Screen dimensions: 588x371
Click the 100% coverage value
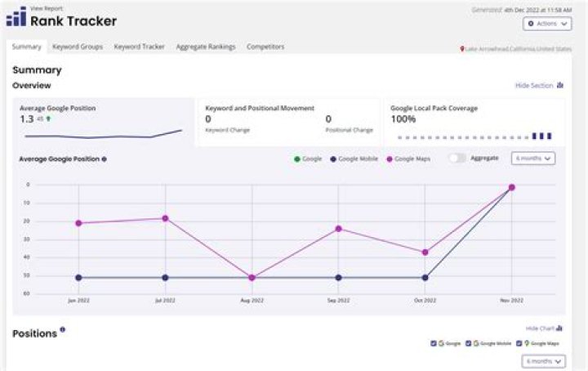(403, 119)
